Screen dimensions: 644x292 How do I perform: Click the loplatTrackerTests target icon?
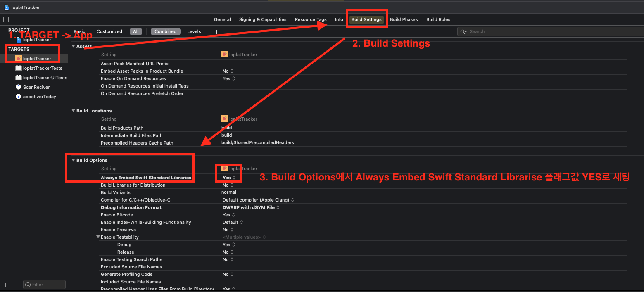coord(18,68)
